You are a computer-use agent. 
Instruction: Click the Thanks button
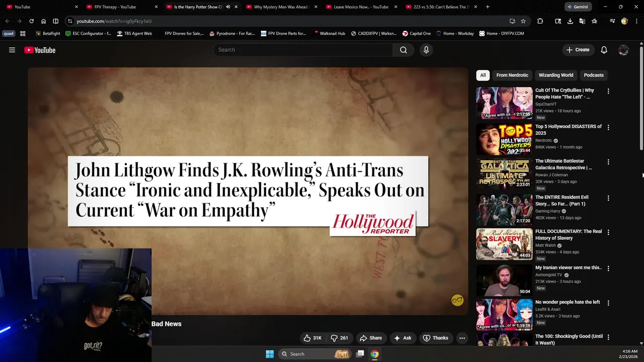tap(436, 338)
